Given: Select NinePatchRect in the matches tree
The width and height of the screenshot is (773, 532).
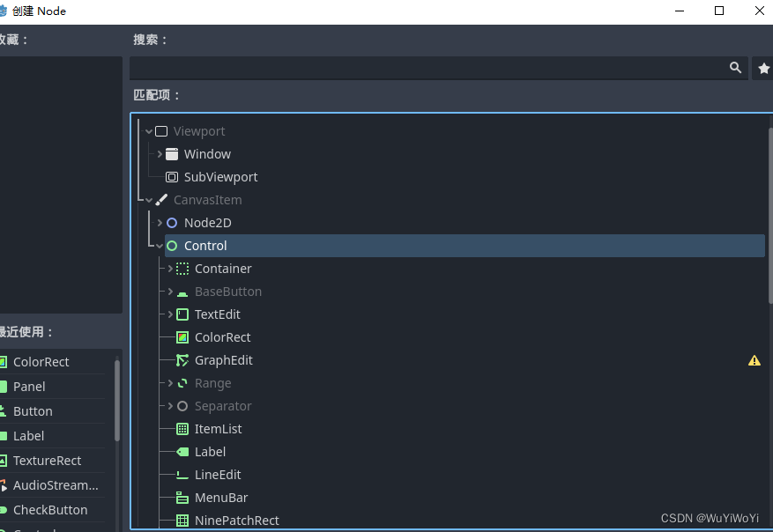Looking at the screenshot, I should pos(236,521).
